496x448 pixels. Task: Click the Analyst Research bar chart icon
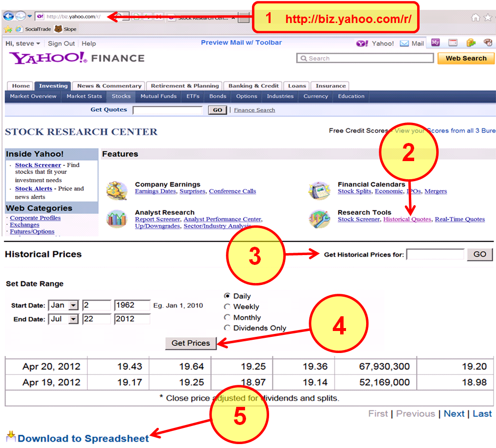(x=117, y=219)
